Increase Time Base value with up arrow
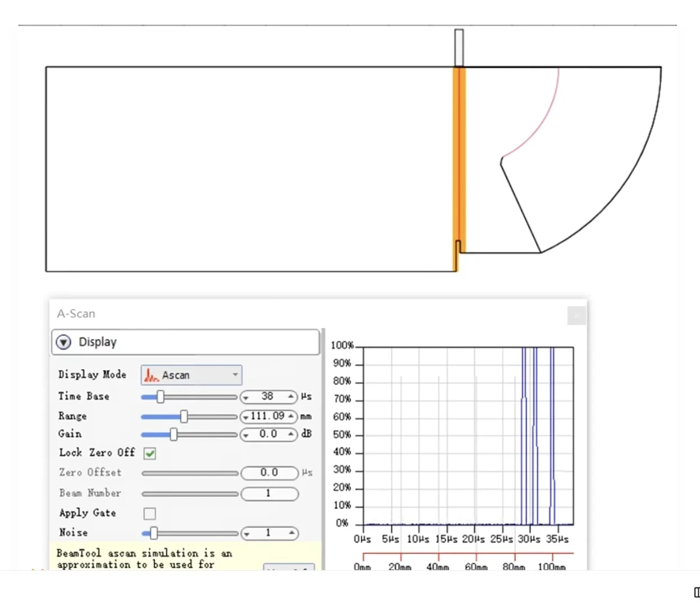The width and height of the screenshot is (700, 606). tap(291, 397)
